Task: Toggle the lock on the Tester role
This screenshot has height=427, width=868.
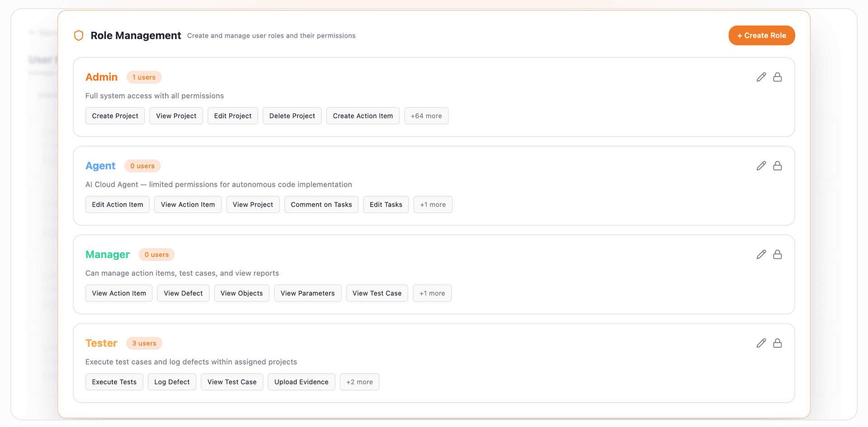Action: tap(778, 343)
